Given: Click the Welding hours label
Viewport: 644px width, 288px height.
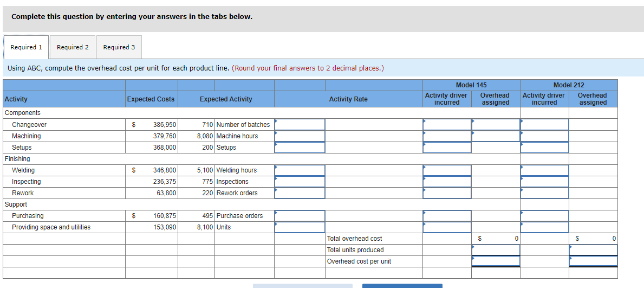Looking at the screenshot, I should 237,170.
